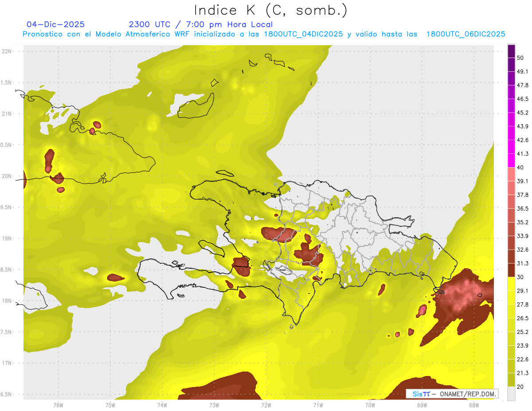Click the '23.9' legend value

pyautogui.click(x=523, y=346)
